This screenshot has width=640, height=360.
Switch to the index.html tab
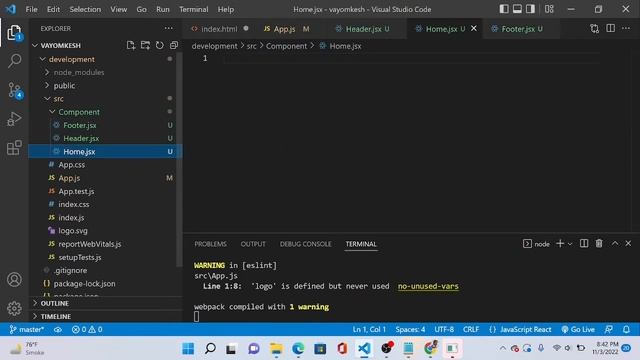219,29
